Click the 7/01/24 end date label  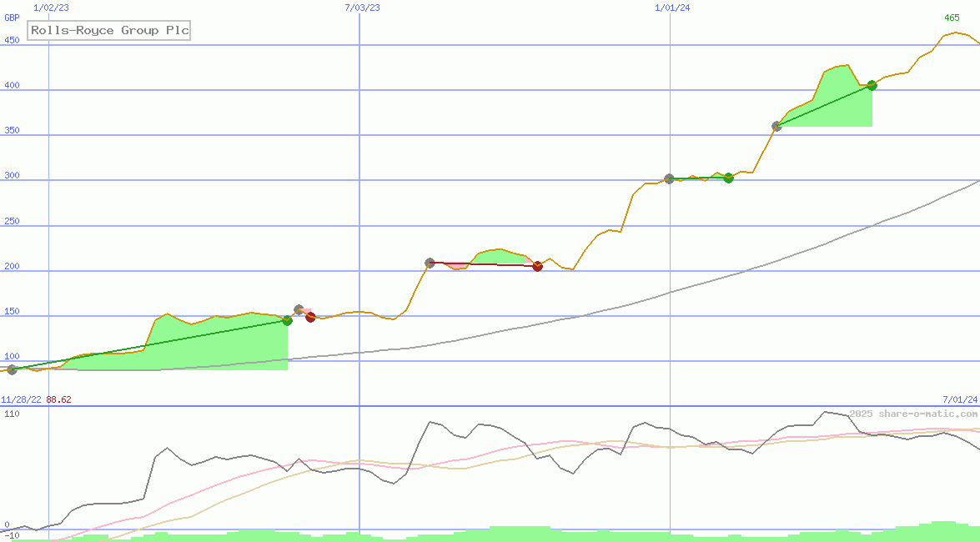[x=959, y=399]
